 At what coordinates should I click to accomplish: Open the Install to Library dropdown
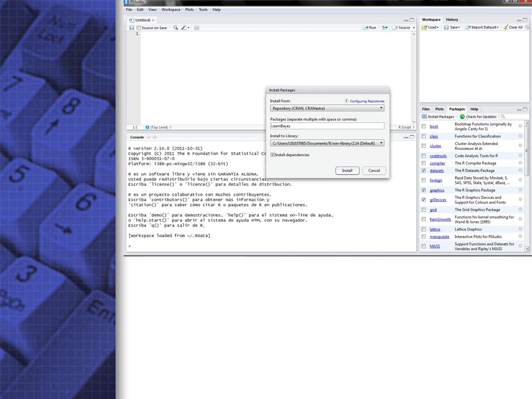(x=327, y=143)
